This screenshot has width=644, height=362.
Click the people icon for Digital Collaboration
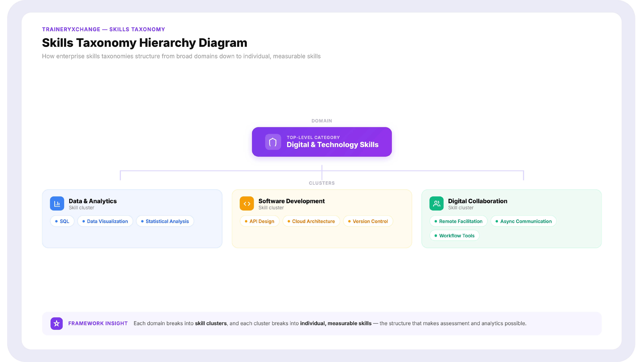tap(436, 204)
